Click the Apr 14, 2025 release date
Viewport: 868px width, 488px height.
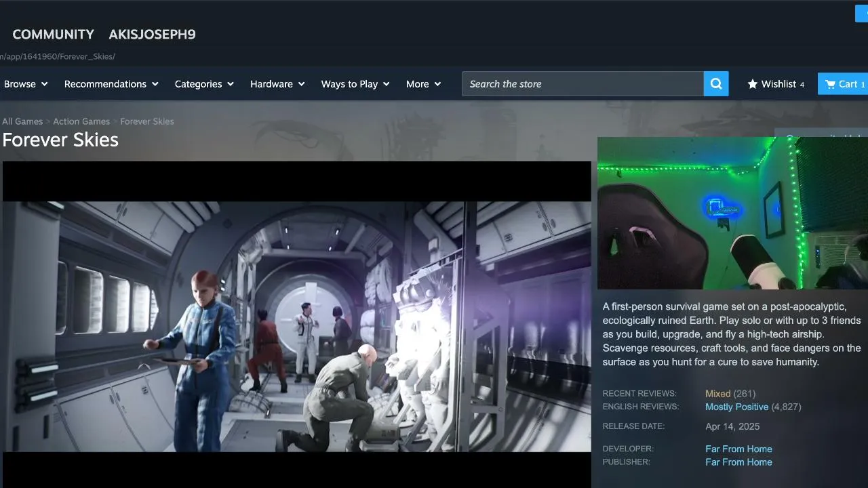pos(732,427)
